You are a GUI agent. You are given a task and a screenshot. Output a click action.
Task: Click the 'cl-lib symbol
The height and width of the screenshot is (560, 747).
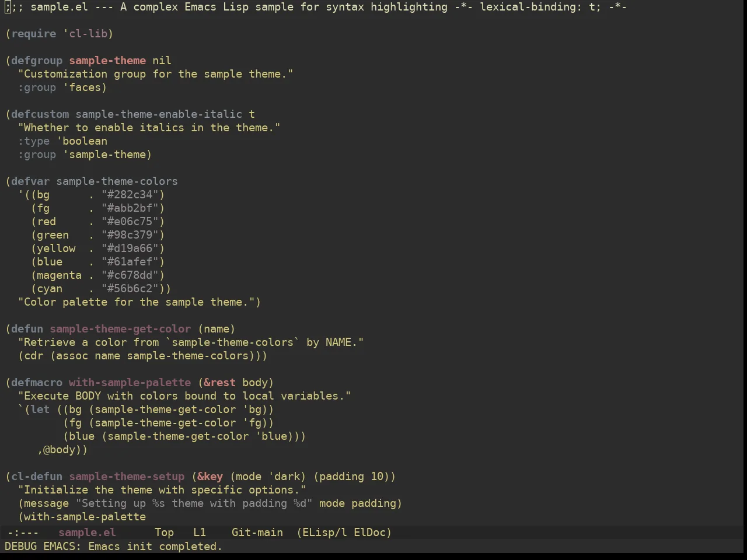click(85, 34)
